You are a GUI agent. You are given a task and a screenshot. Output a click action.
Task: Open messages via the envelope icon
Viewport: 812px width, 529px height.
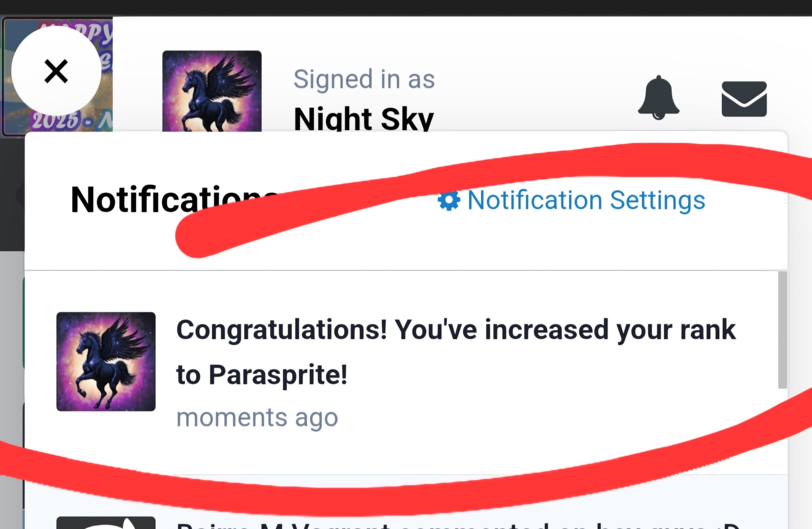[744, 99]
